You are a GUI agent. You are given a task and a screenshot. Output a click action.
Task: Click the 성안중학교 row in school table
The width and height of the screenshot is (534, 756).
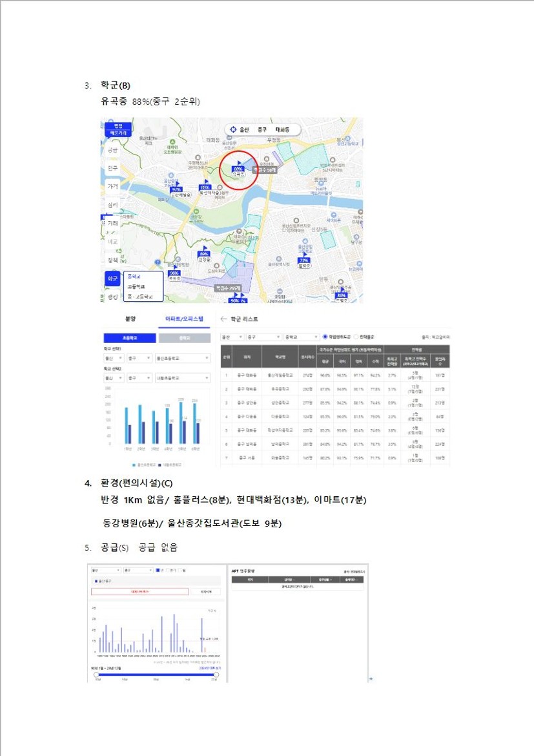click(x=335, y=403)
